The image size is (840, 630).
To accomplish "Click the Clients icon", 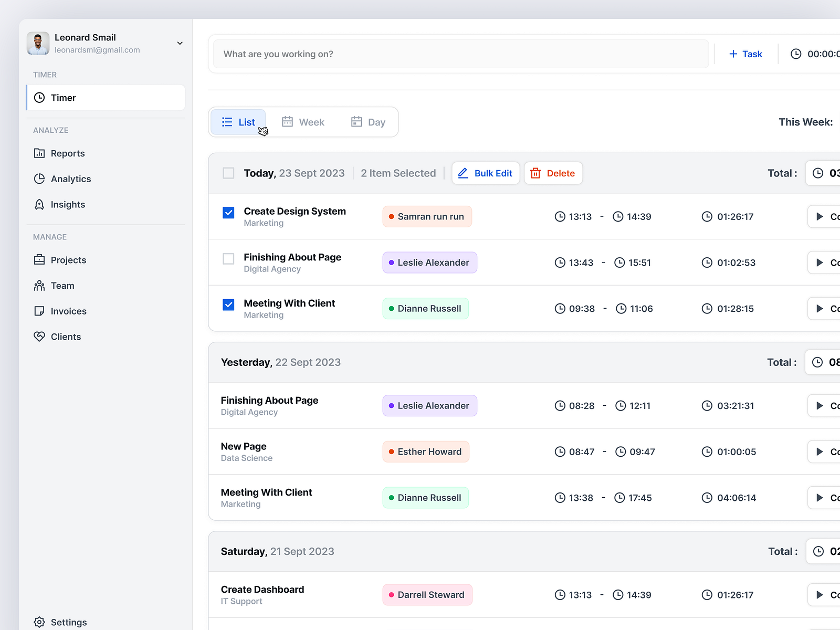I will 39,337.
